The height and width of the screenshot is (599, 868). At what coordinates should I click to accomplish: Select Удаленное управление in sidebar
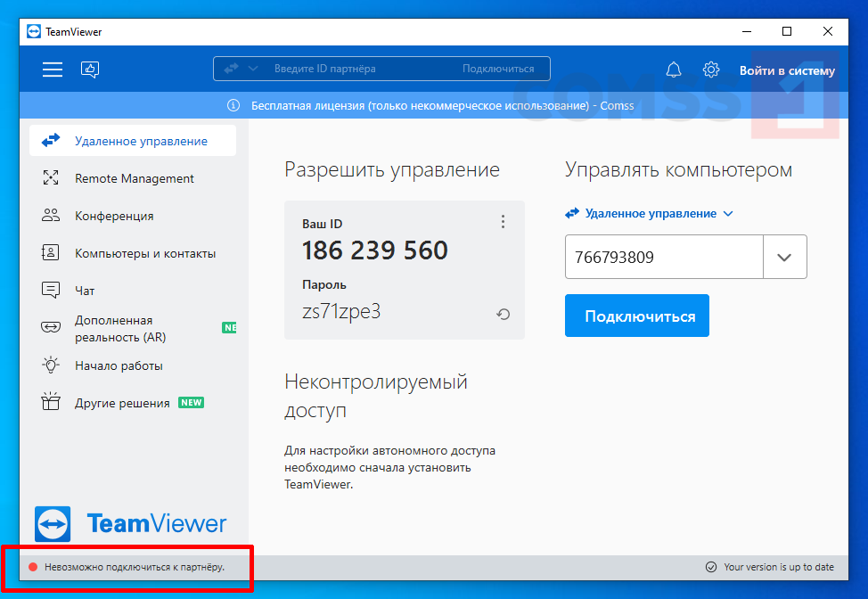[133, 141]
